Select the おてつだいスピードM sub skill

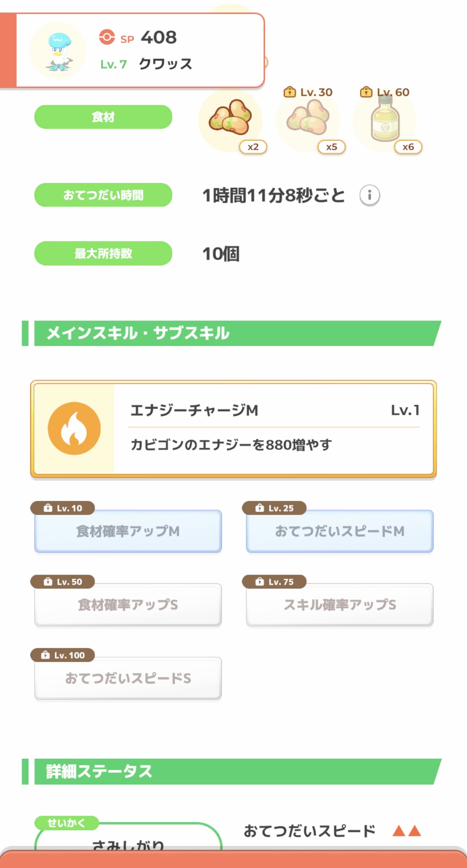(340, 531)
